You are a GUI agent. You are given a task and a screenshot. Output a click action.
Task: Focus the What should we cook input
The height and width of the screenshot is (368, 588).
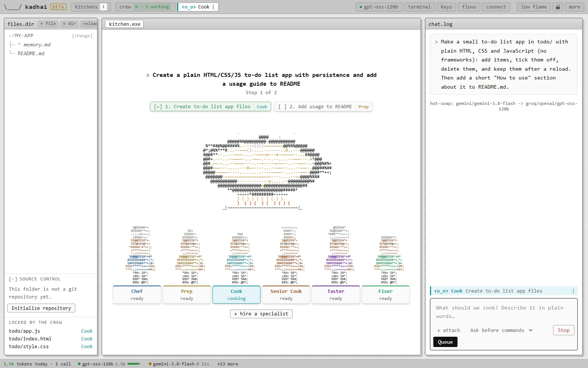click(x=503, y=312)
